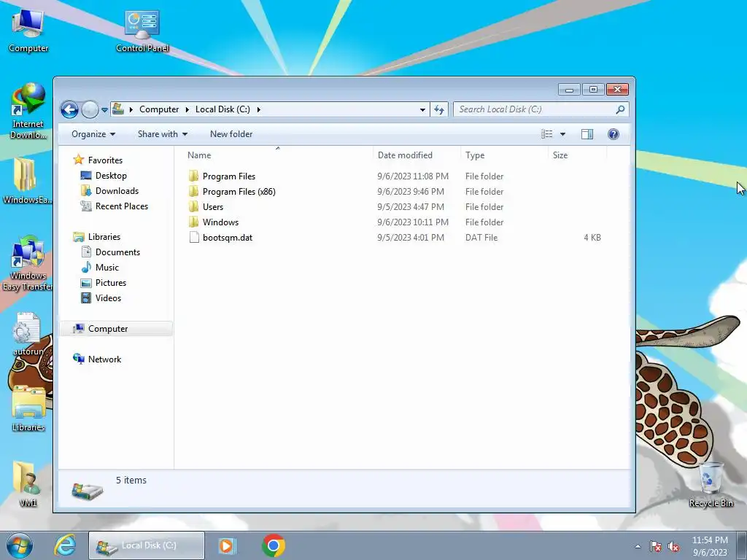Select the VM1 desktop icon
Viewport: 747px width, 560px height.
27,484
